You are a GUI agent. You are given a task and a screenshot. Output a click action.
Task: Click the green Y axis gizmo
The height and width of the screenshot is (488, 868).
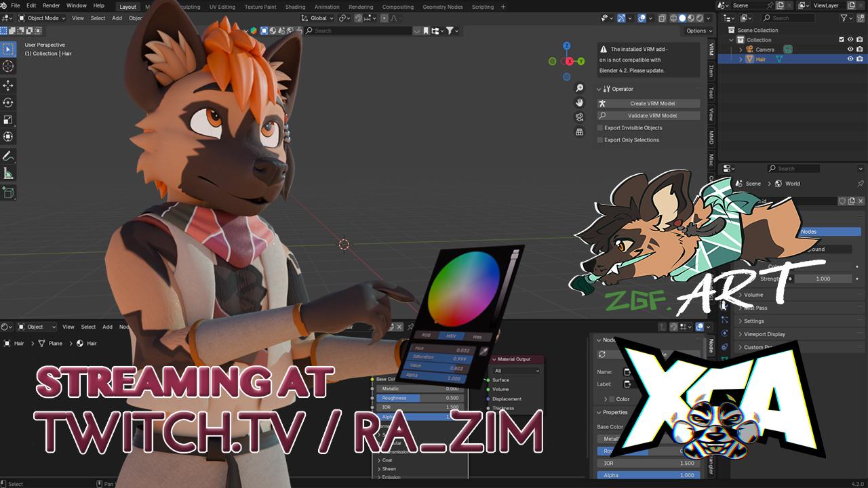click(x=581, y=61)
